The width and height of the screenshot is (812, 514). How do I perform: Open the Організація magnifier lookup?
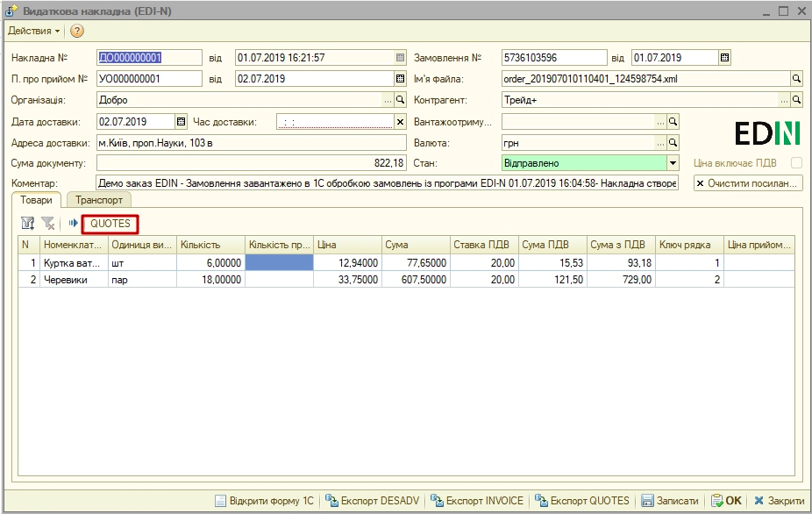[401, 100]
